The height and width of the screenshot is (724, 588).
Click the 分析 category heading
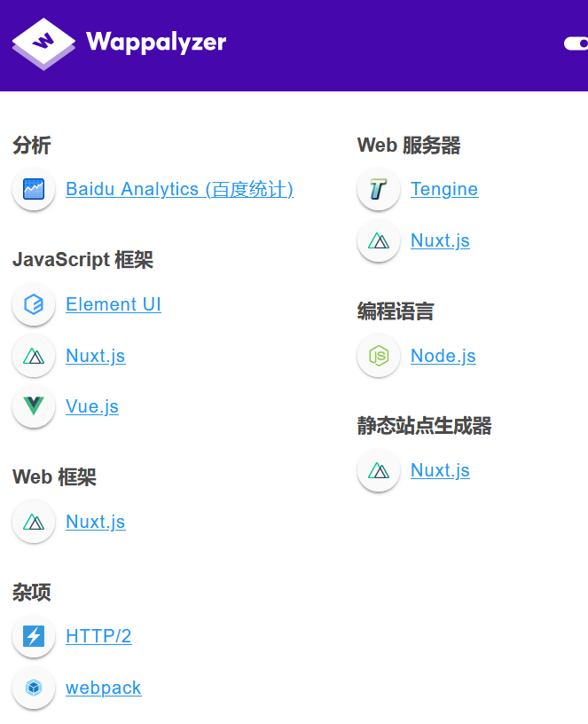tap(31, 145)
